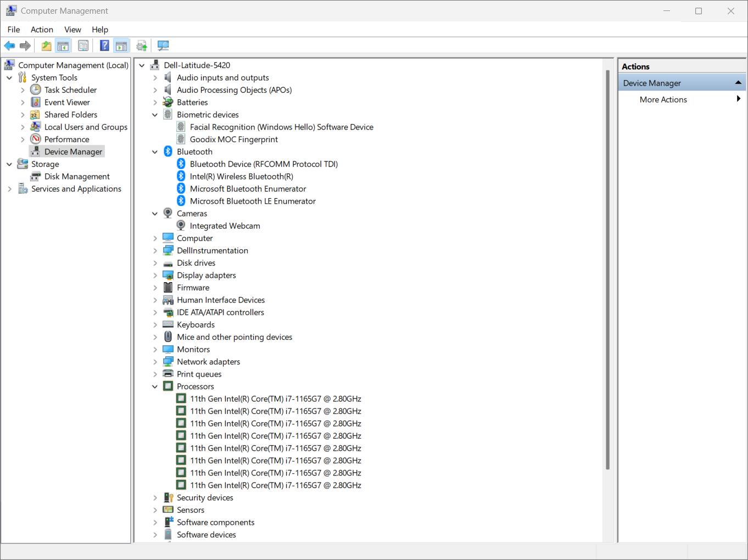The width and height of the screenshot is (748, 560).
Task: Open the Action menu
Action: 42,30
